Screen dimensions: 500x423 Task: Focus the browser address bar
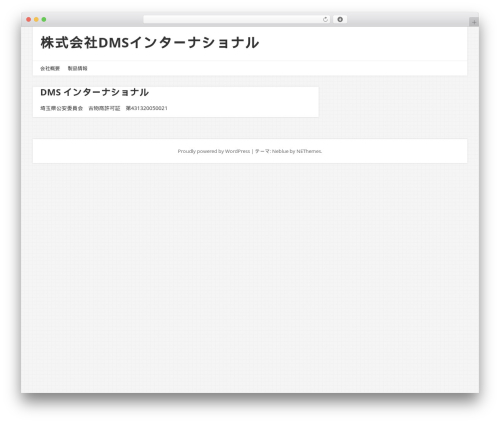coord(236,20)
